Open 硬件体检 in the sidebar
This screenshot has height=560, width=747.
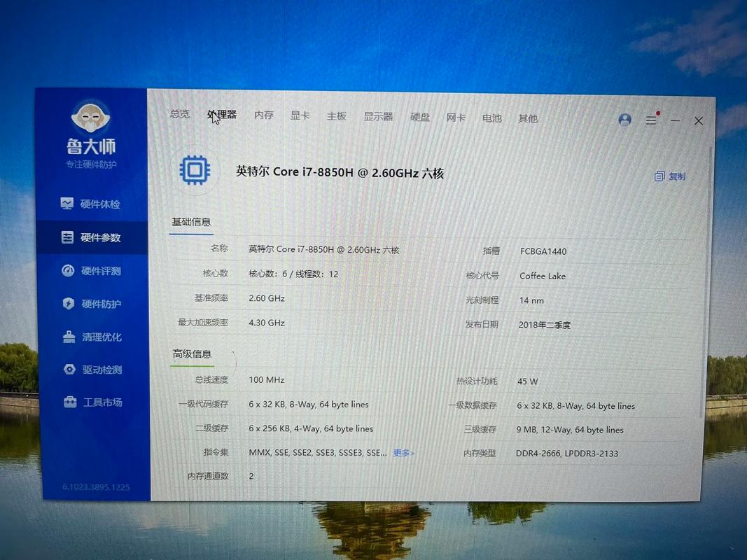click(90, 204)
